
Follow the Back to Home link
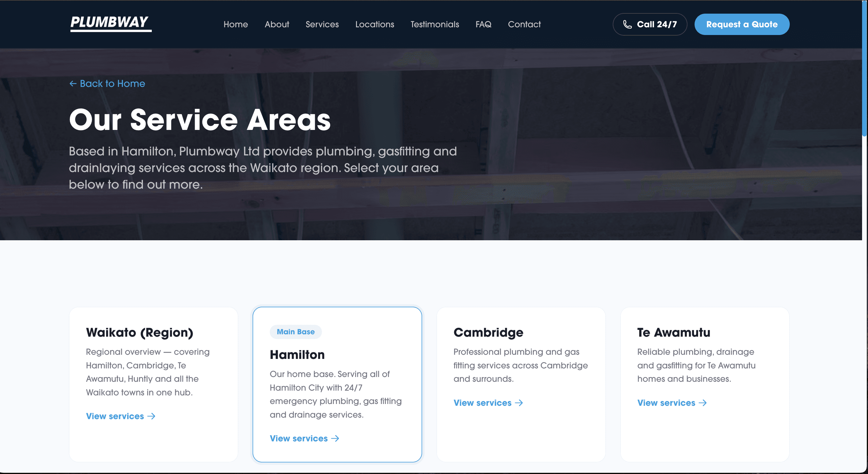107,84
